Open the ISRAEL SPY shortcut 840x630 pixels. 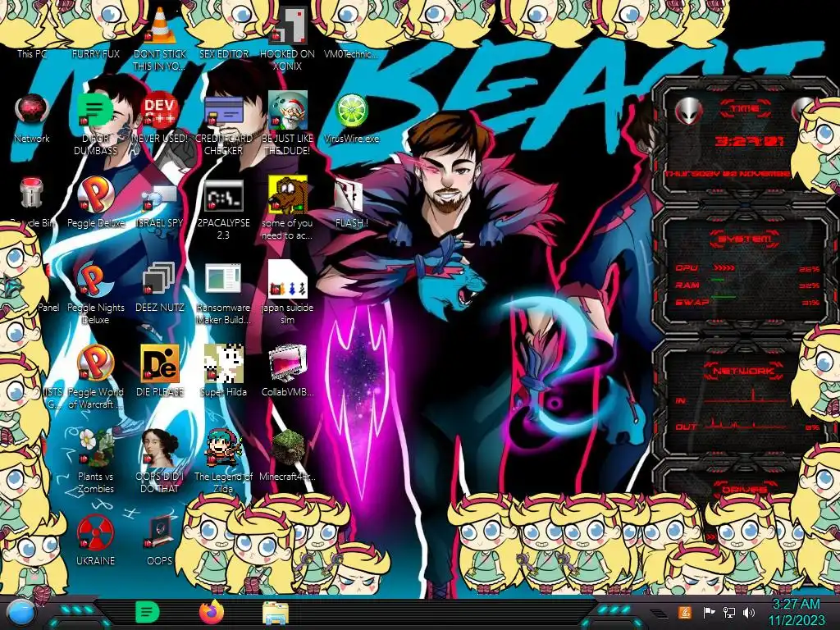[160, 197]
